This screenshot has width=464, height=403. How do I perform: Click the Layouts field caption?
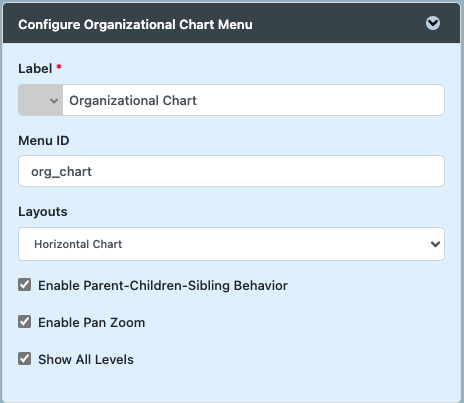tap(43, 212)
